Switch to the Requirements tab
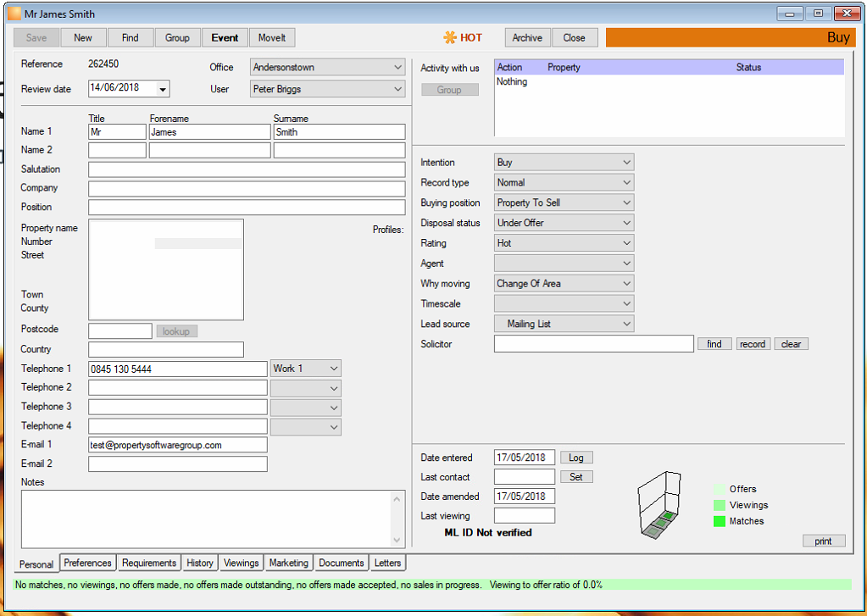The image size is (867, 616). (x=149, y=563)
